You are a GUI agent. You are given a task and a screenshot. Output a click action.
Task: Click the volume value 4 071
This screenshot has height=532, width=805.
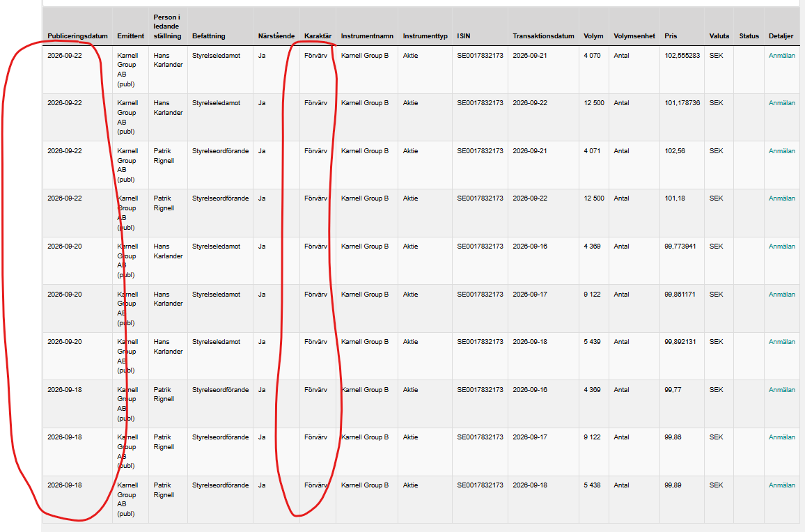[x=592, y=151]
